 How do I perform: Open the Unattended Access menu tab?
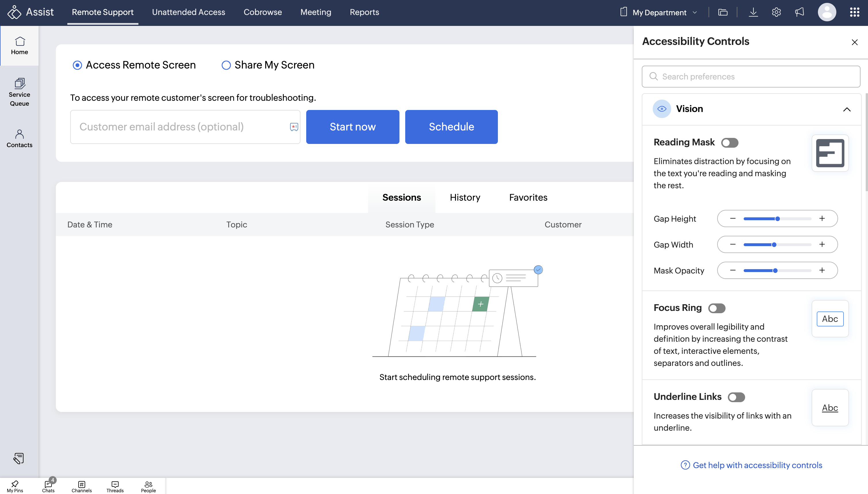coord(188,12)
